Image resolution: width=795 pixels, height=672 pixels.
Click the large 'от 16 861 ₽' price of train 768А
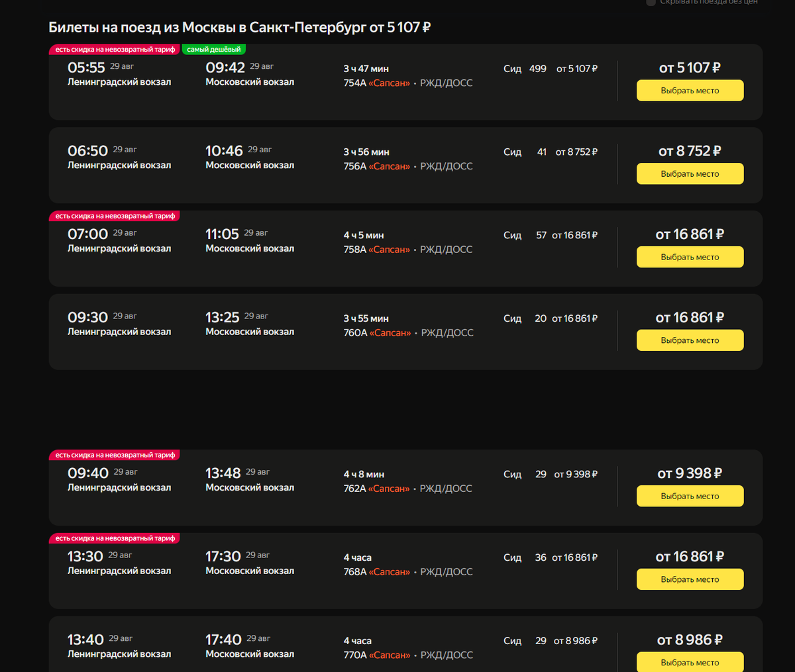690,557
